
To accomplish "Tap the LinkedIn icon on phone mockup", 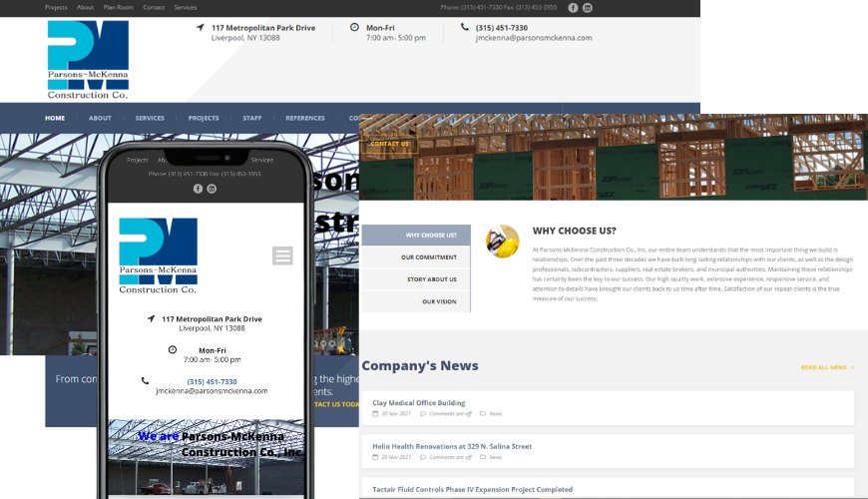I will (x=212, y=189).
